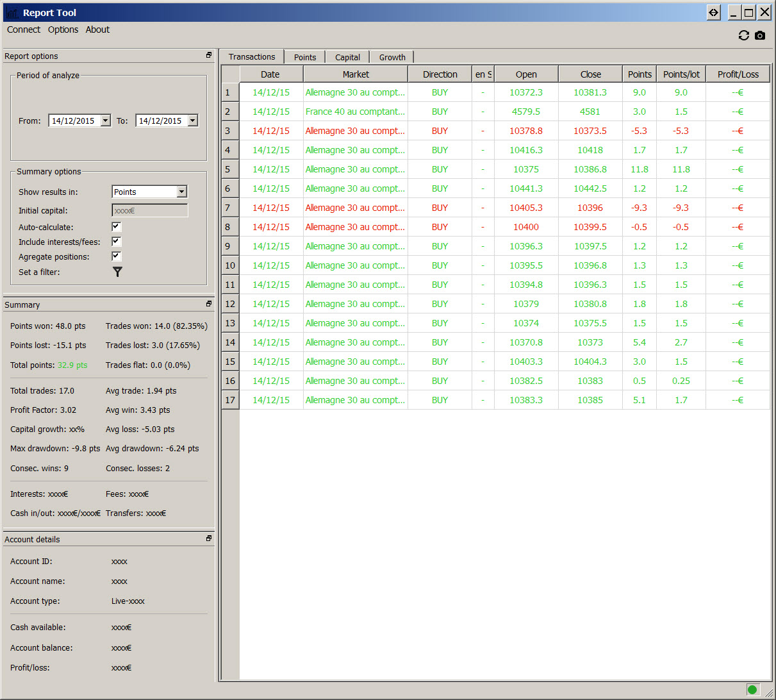
Task: Sort table by Points/lot column header
Action: pos(681,74)
